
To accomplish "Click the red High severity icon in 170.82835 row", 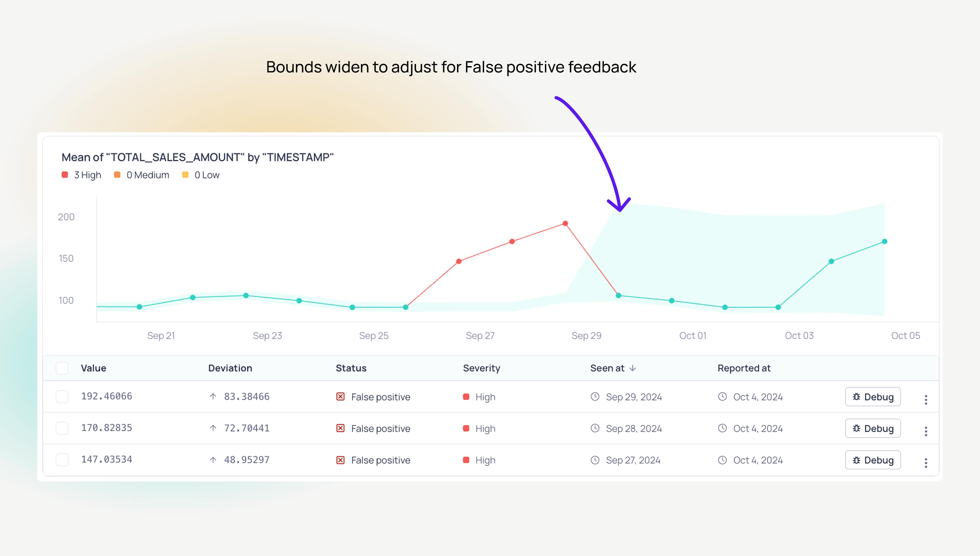I will tap(466, 428).
